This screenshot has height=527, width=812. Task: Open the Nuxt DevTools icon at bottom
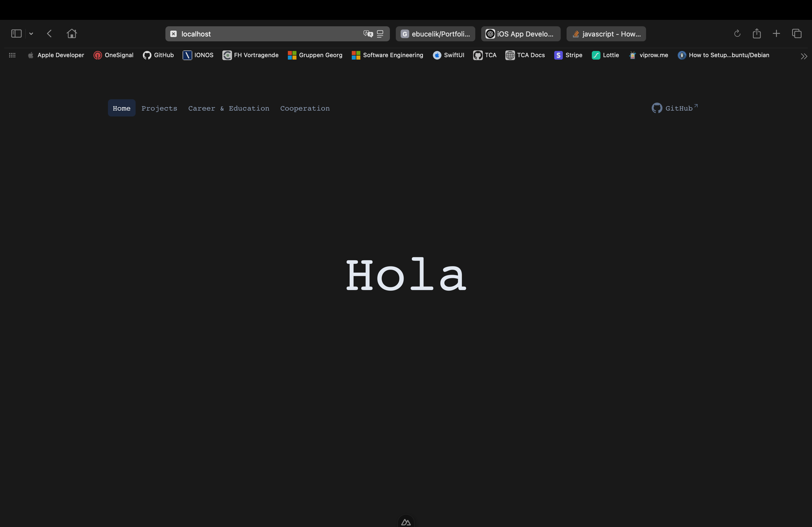tap(406, 522)
